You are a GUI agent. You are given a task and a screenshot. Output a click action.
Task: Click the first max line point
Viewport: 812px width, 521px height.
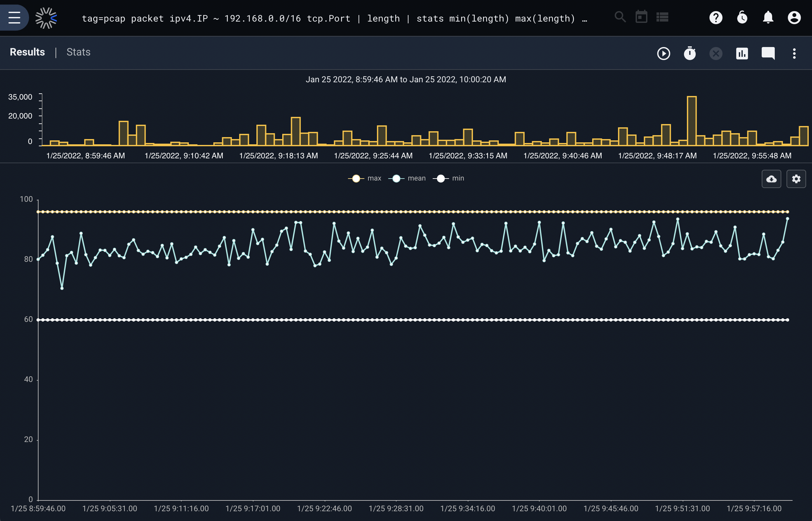38,212
